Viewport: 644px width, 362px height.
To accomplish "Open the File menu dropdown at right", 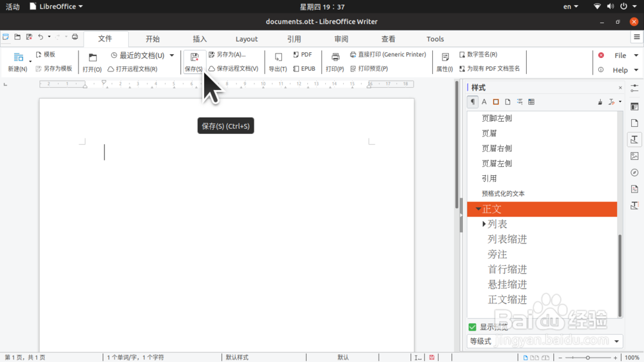I will (636, 55).
